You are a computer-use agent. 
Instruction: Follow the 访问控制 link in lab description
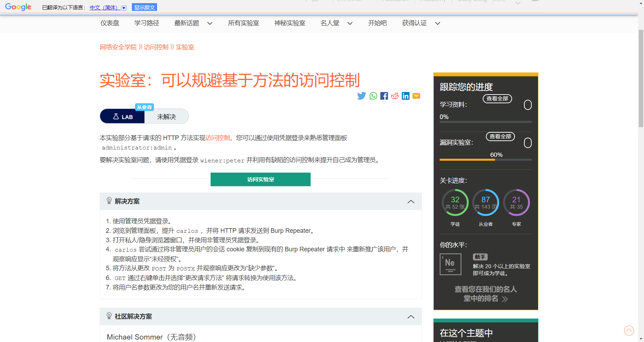pos(218,138)
